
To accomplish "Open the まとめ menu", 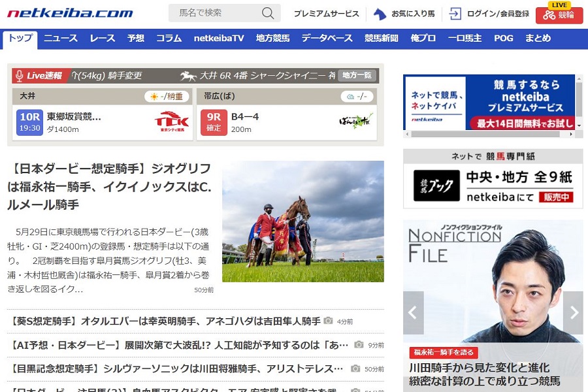I will pyautogui.click(x=538, y=39).
